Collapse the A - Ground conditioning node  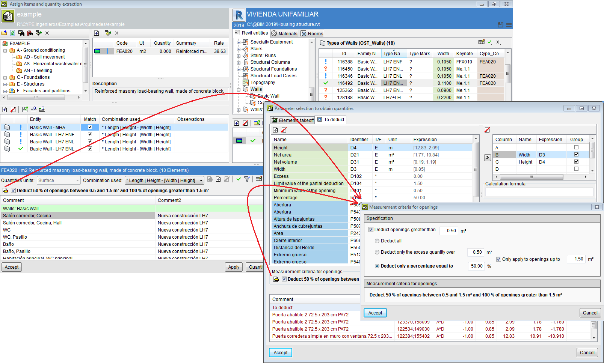pos(5,50)
